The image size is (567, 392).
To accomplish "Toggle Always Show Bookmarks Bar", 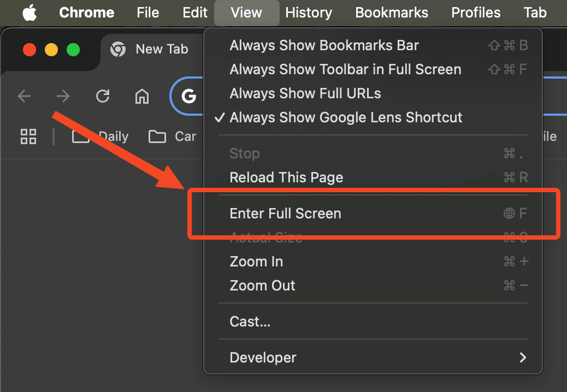I will pos(373,45).
